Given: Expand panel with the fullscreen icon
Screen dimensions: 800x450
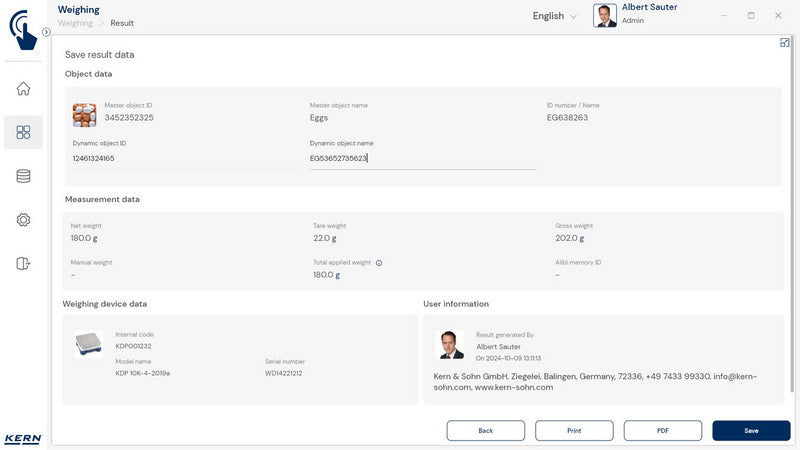Looking at the screenshot, I should pos(785,43).
